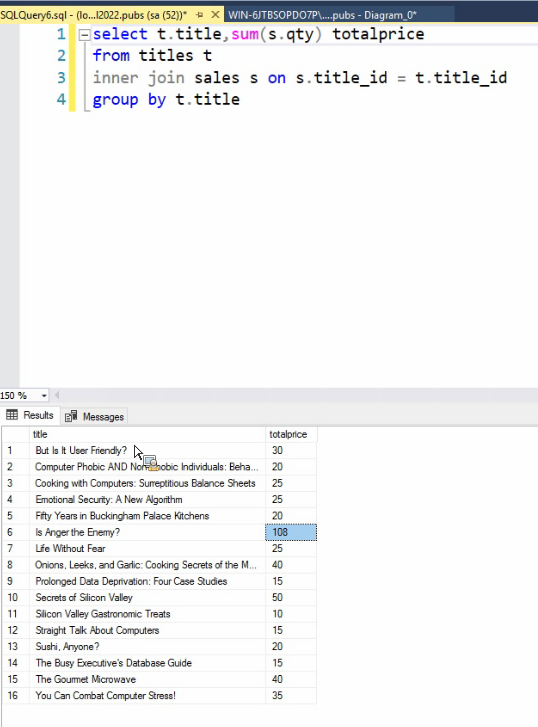538x727 pixels.
Task: Select row header number 1
Action: coord(15,450)
